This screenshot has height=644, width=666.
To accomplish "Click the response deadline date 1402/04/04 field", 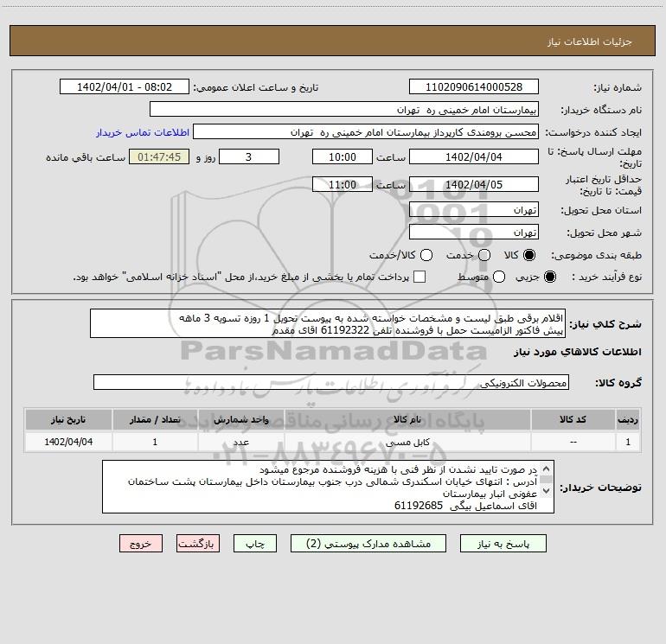I will (x=474, y=156).
